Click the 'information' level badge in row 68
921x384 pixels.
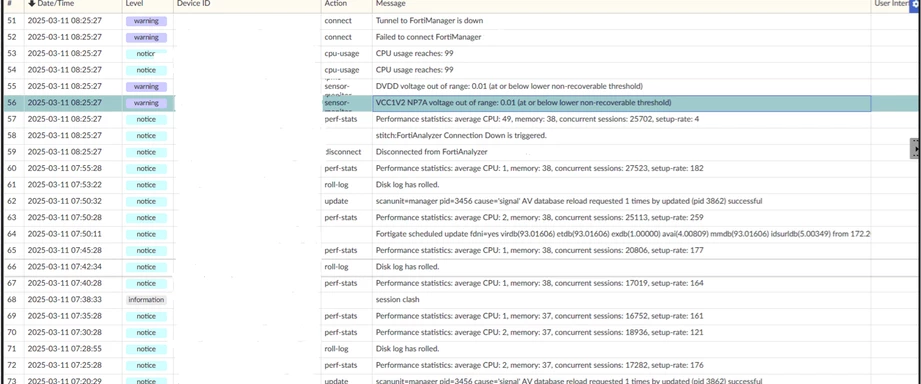[x=146, y=300]
